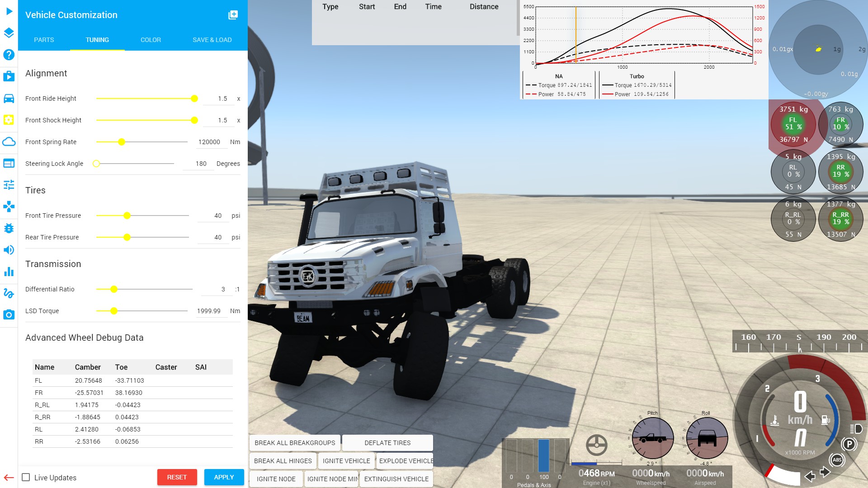Click the red back arrow icon
This screenshot has width=868, height=488.
coord(9,478)
